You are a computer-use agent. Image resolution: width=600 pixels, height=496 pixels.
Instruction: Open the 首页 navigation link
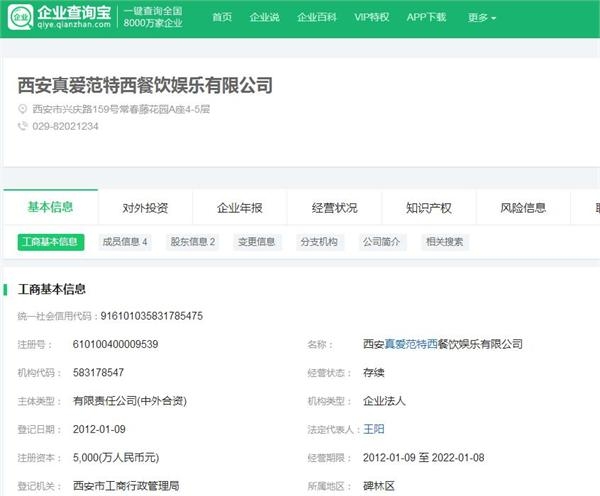[x=222, y=17]
